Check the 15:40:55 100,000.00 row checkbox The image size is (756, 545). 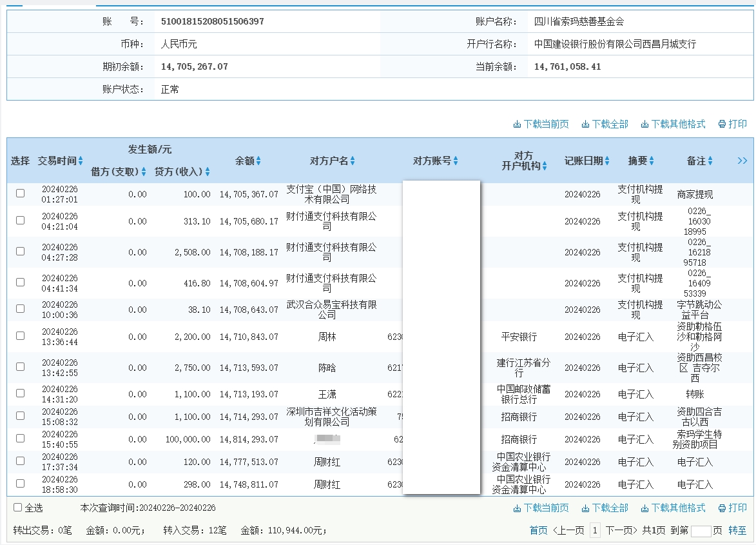tap(20, 439)
